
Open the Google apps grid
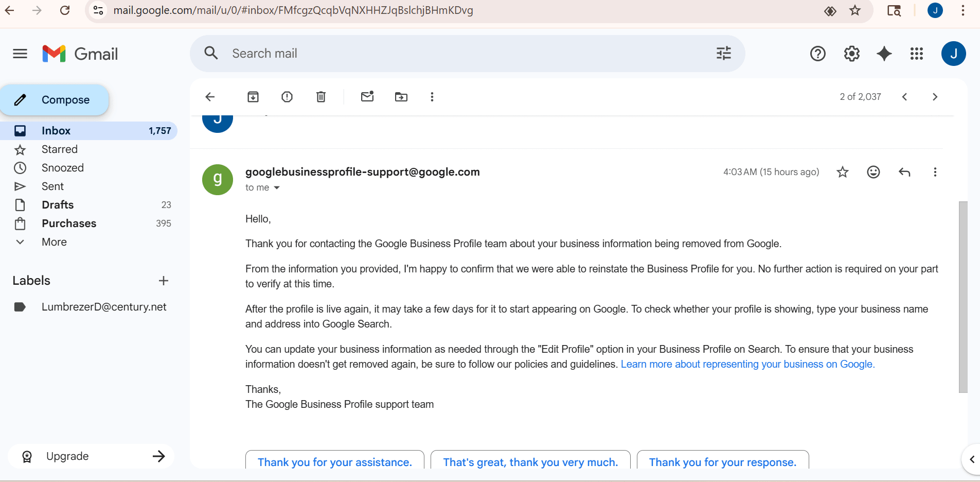point(917,54)
